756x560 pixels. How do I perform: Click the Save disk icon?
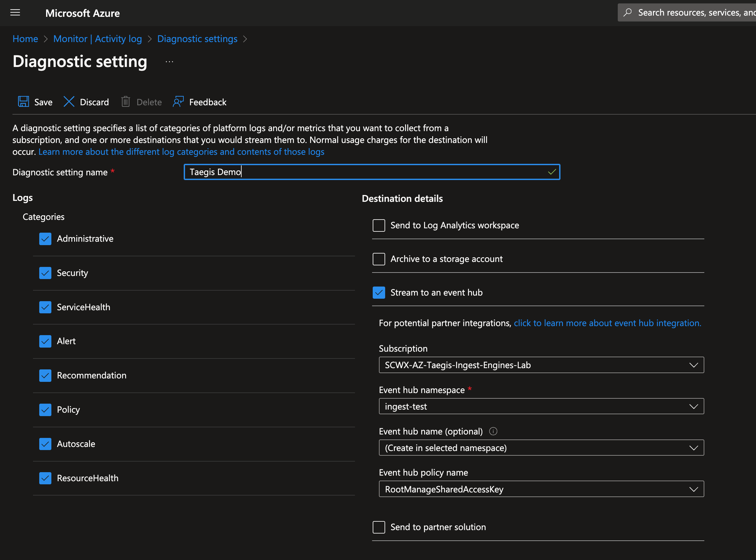(23, 102)
